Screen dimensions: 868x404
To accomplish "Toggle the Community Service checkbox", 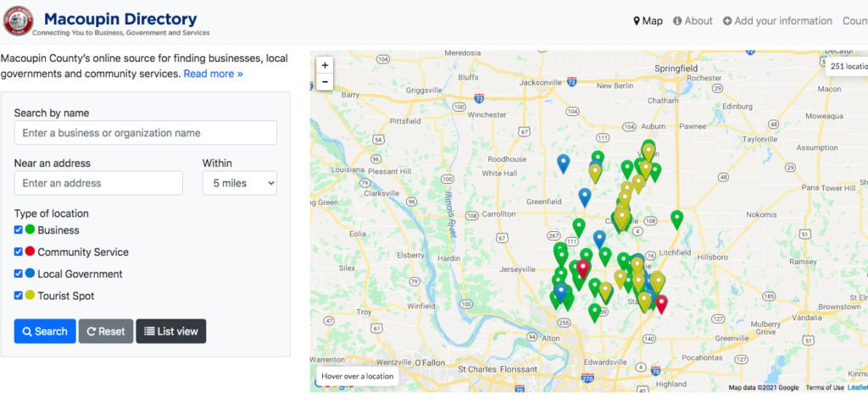I will pyautogui.click(x=19, y=252).
